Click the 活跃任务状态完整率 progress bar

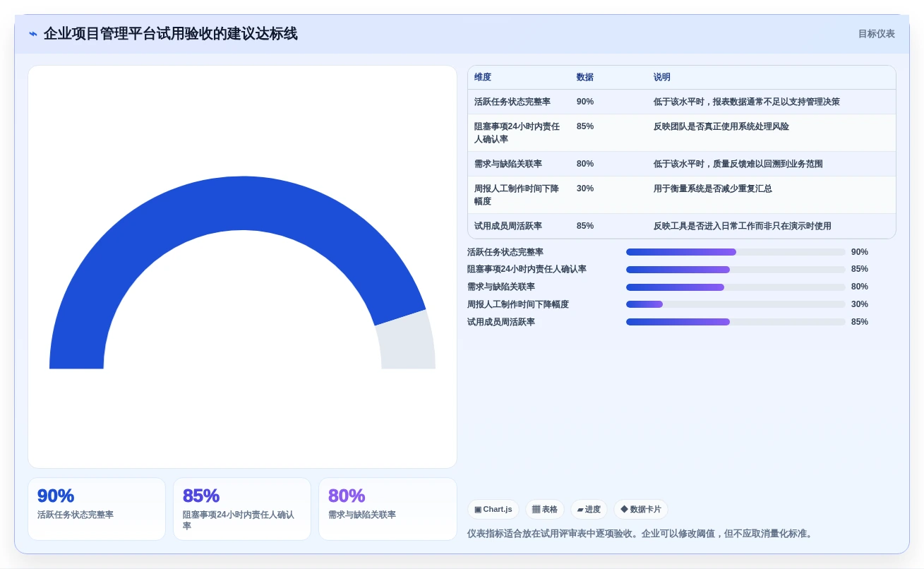tap(736, 252)
